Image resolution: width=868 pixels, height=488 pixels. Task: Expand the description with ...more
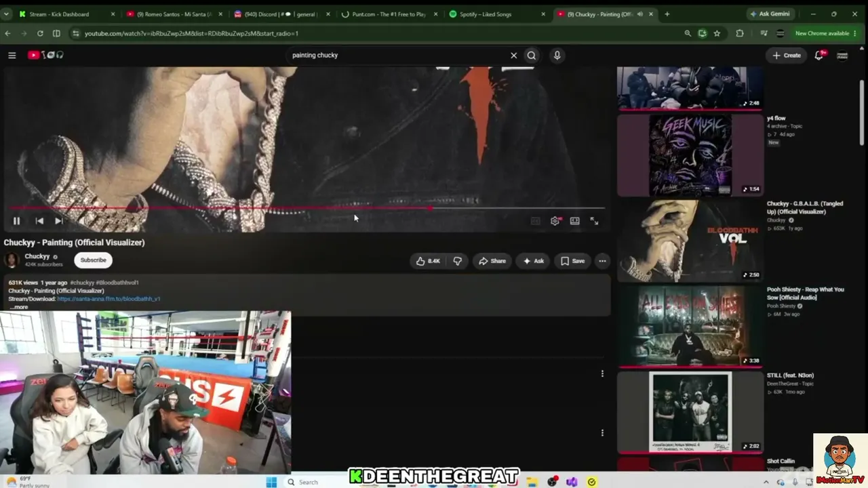19,307
